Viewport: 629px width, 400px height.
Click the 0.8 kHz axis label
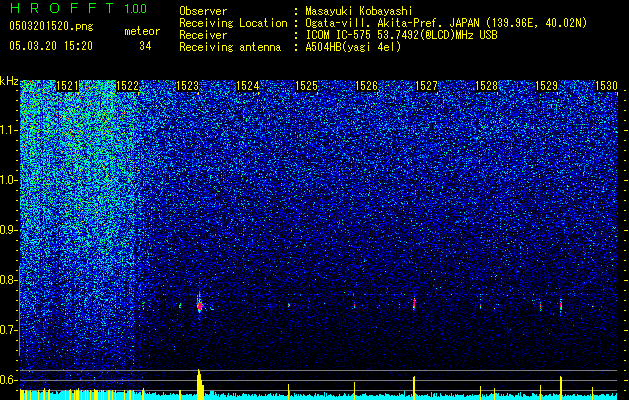pos(9,280)
